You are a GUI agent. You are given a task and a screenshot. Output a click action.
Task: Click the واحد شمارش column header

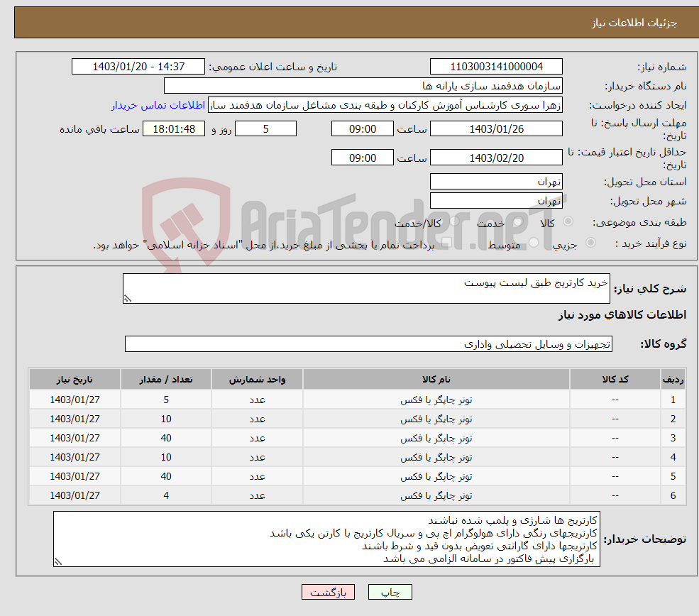pyautogui.click(x=257, y=379)
